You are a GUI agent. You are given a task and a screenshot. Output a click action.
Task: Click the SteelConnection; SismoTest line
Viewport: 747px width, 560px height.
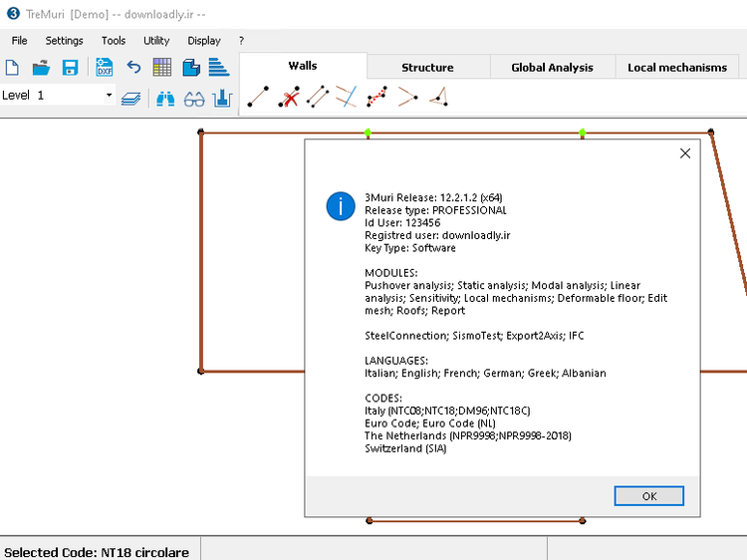[474, 336]
